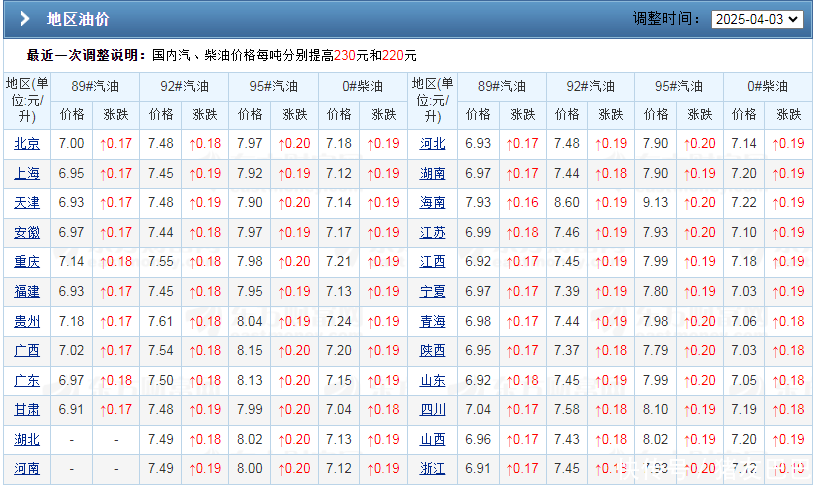The image size is (819, 486).
Task: Click 海南 0# diesel price 7.22
Action: (x=744, y=203)
